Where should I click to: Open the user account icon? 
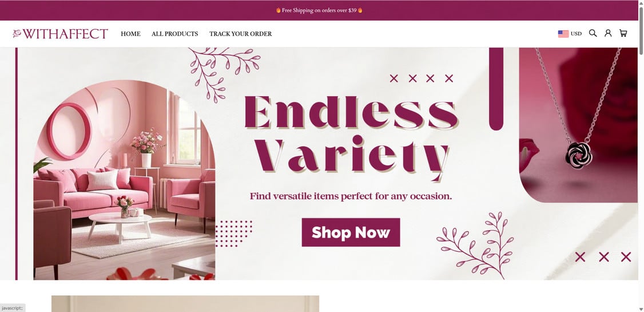[608, 33]
